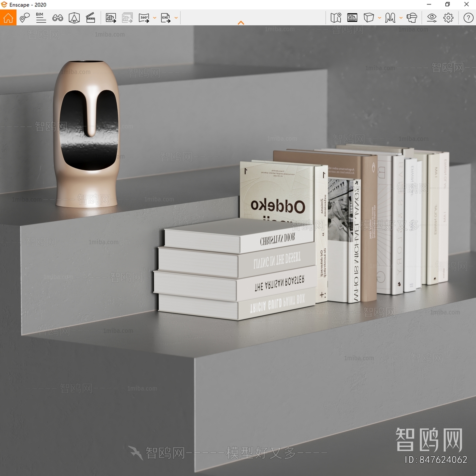This screenshot has width=476, height=476.
Task: Open visual settings eye icon
Action: 432,18
